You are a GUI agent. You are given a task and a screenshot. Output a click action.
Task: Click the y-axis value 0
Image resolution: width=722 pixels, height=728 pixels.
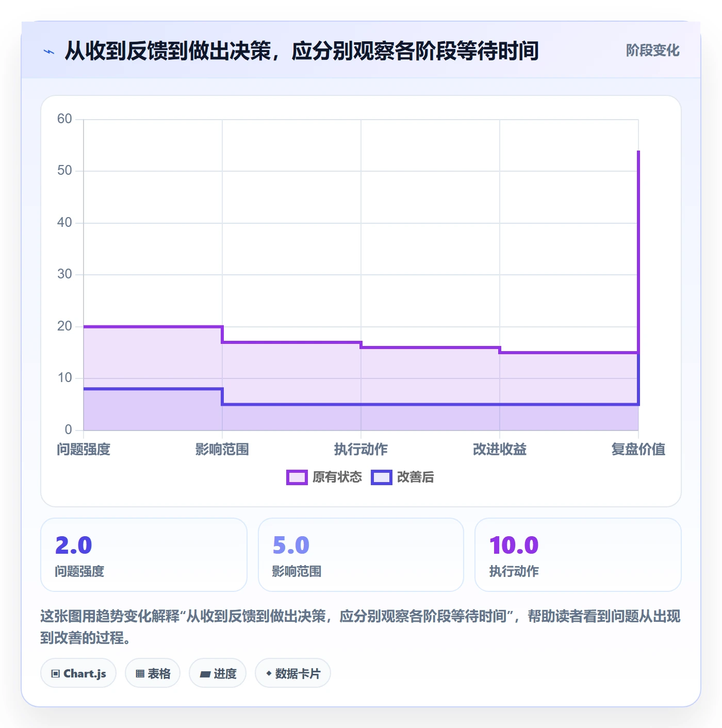pyautogui.click(x=68, y=430)
